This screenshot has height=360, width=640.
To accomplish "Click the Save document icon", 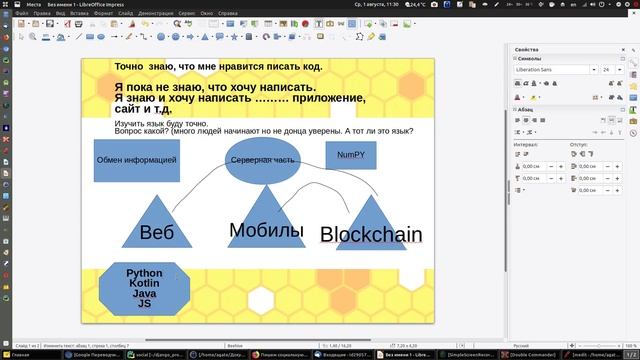I will click(50, 24).
